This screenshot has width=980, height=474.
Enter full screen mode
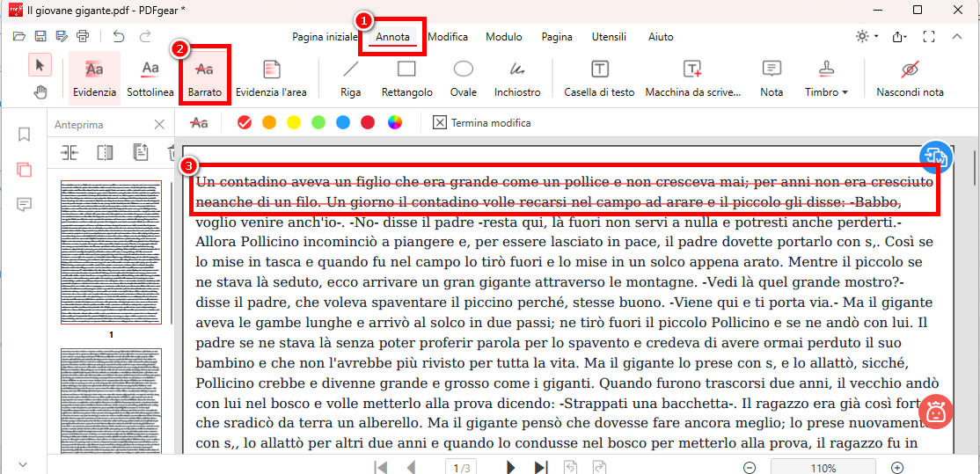(929, 36)
